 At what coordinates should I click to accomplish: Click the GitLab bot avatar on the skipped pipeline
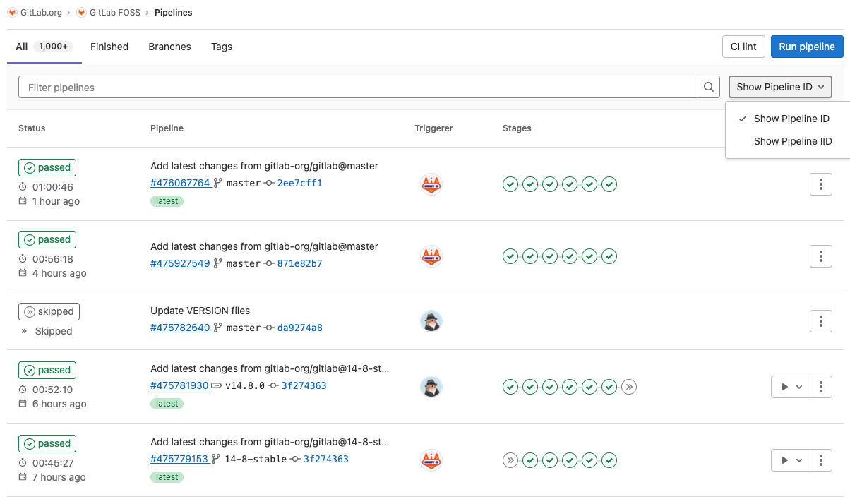click(x=431, y=321)
